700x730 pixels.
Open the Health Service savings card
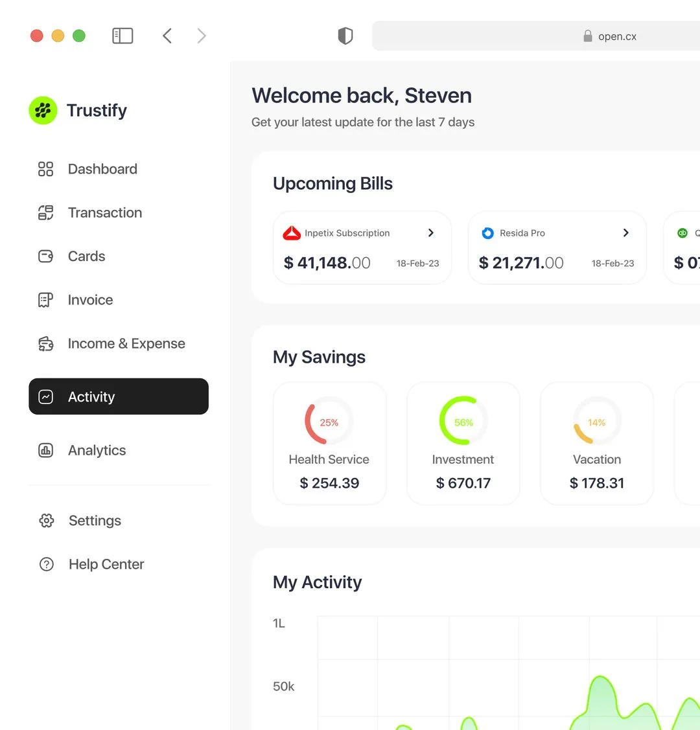329,443
